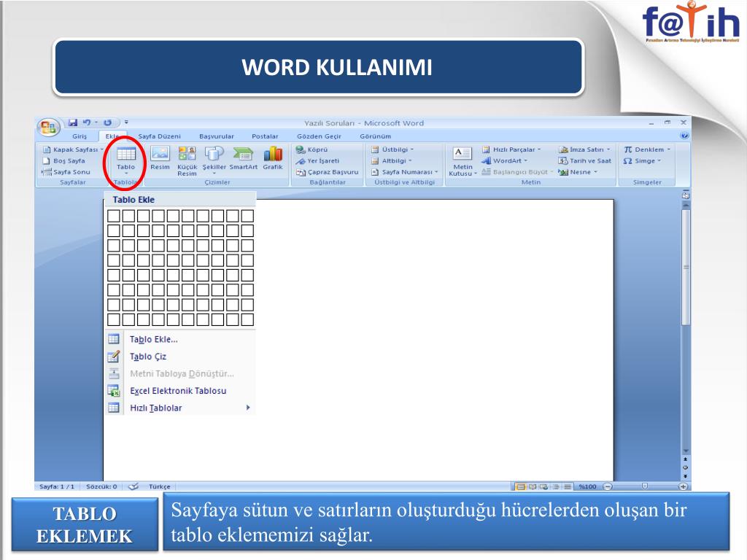Redo action in quick access toolbar

click(x=108, y=122)
